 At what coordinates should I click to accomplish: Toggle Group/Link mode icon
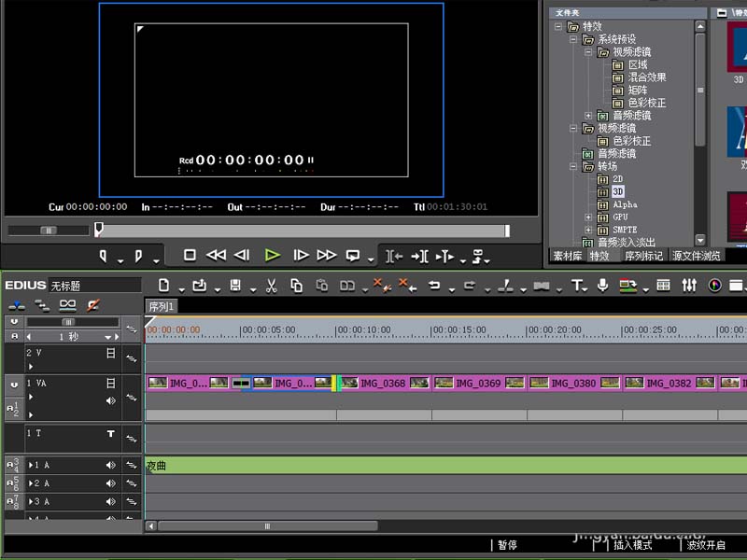click(x=67, y=305)
